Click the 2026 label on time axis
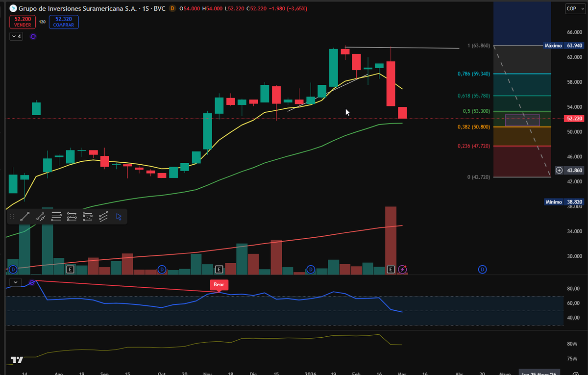This screenshot has height=375, width=588. pos(311,373)
